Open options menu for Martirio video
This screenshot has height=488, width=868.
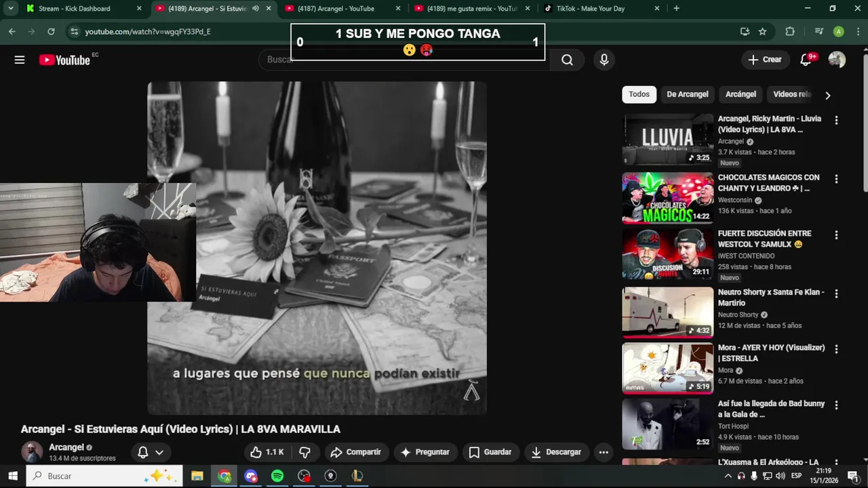(x=836, y=293)
